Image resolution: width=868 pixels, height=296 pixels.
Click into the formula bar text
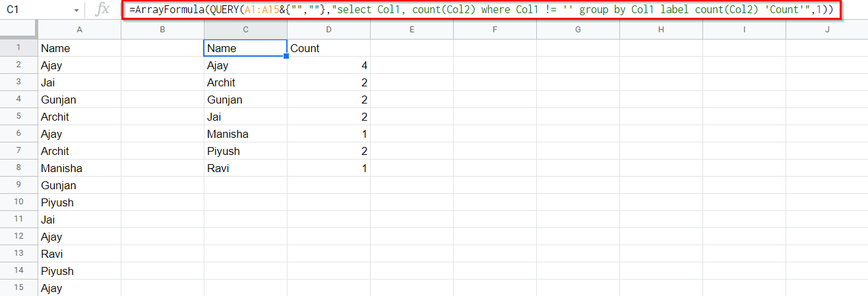coord(482,10)
